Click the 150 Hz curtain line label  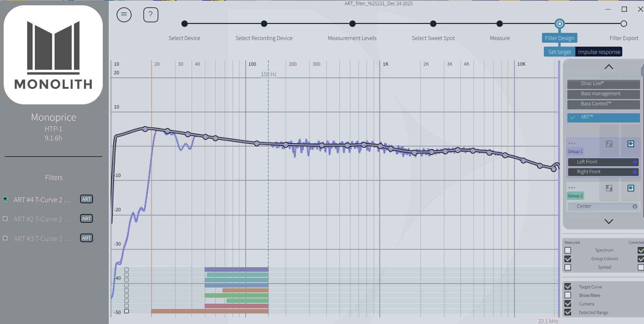pos(269,74)
